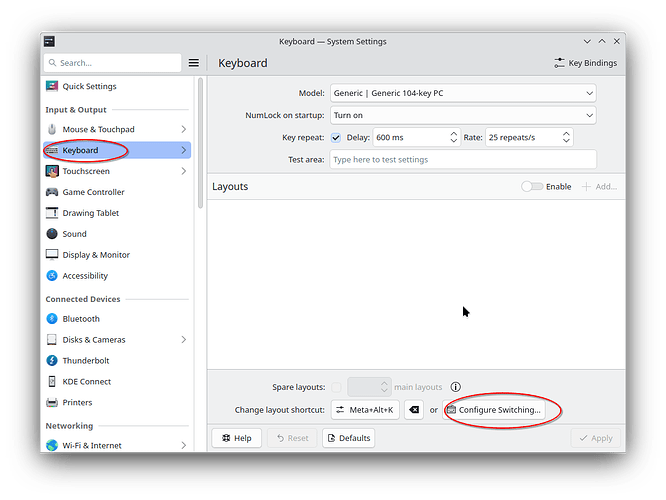The image size is (666, 500).
Task: Toggle the Spare layouts checkbox
Action: tap(336, 387)
